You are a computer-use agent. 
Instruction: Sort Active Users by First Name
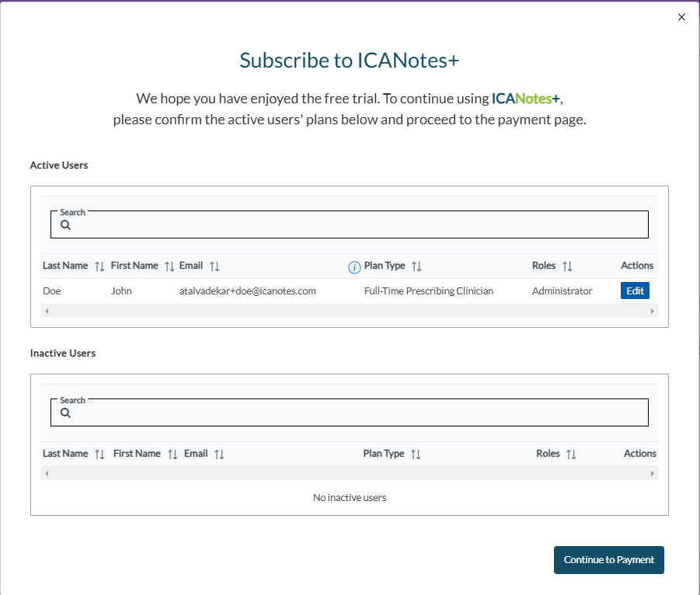(x=169, y=266)
